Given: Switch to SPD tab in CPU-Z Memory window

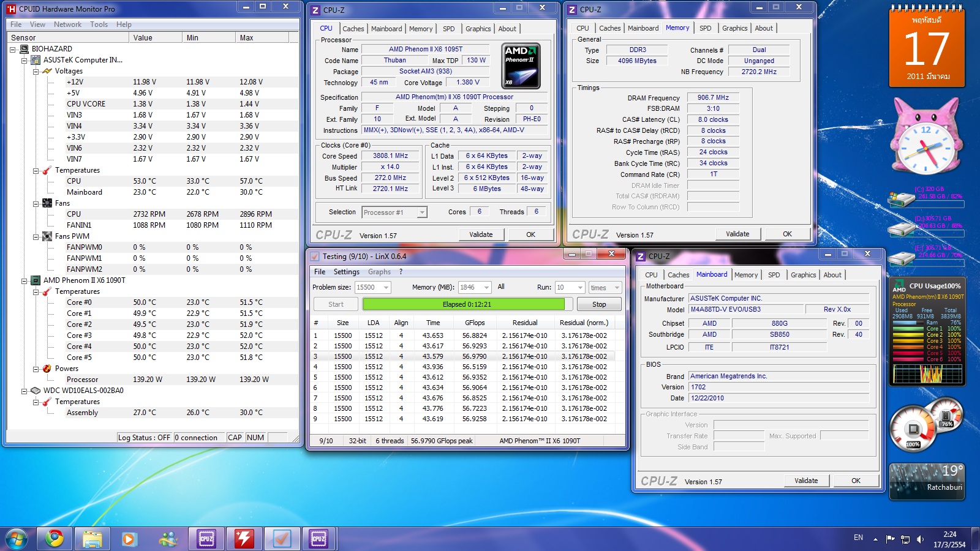Looking at the screenshot, I should click(x=706, y=28).
